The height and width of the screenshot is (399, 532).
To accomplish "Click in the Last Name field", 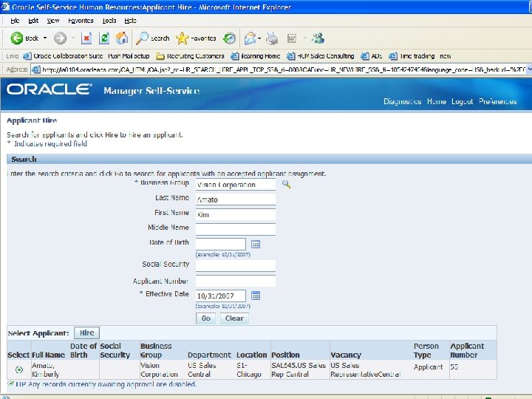I will [236, 199].
